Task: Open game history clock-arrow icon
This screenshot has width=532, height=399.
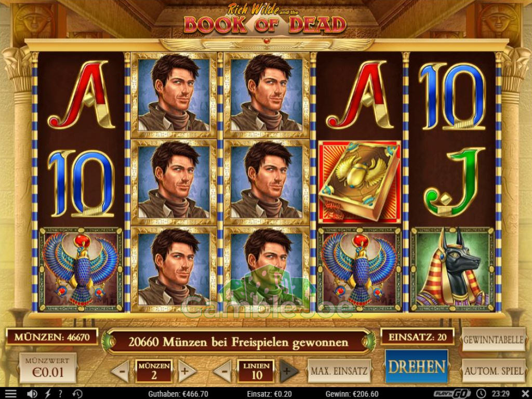Action: (77, 394)
